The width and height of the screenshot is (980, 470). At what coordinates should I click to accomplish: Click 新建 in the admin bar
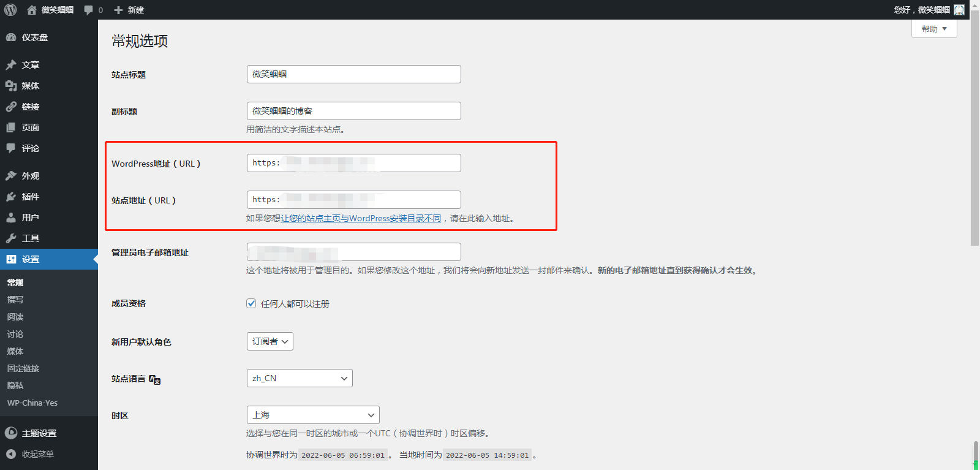click(x=129, y=10)
